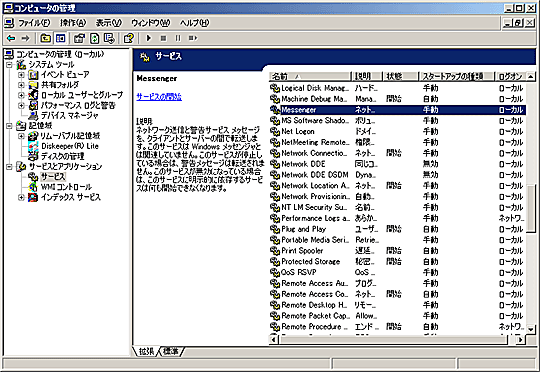
Task: Open the Properties toolbar icon
Action: (80, 38)
